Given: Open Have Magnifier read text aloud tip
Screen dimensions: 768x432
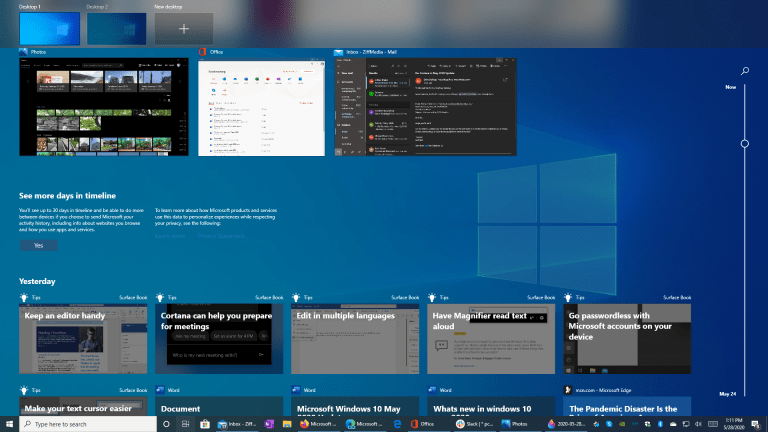Looking at the screenshot, I should (x=491, y=338).
